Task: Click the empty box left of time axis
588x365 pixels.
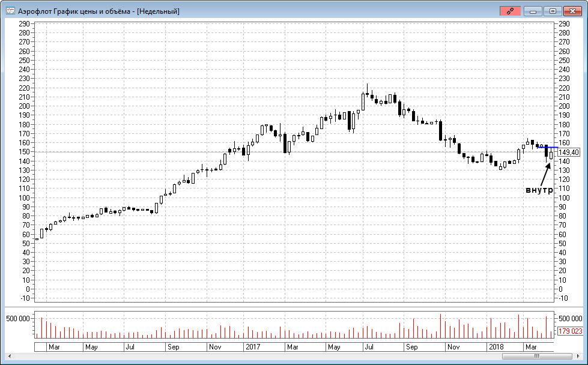Action: (40, 347)
